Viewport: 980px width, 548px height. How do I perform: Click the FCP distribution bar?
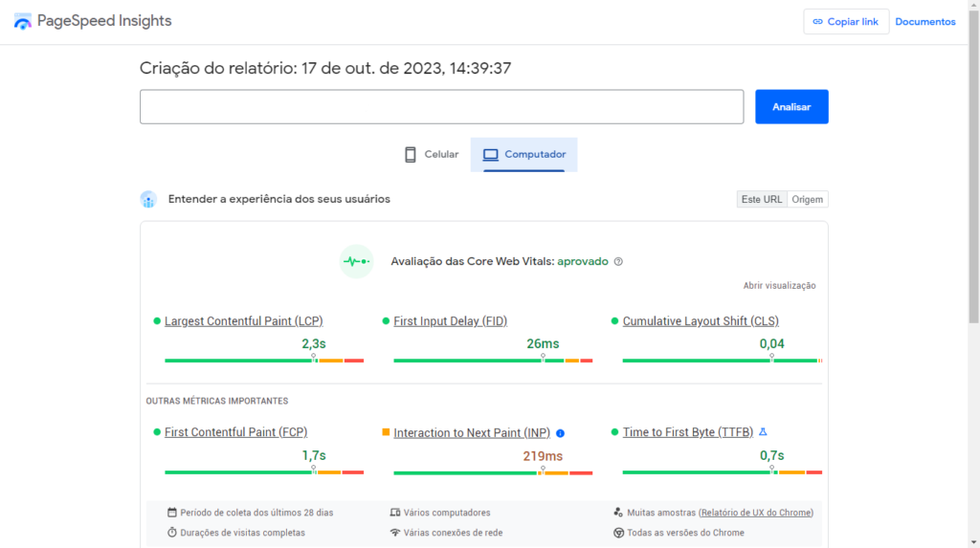click(x=264, y=472)
